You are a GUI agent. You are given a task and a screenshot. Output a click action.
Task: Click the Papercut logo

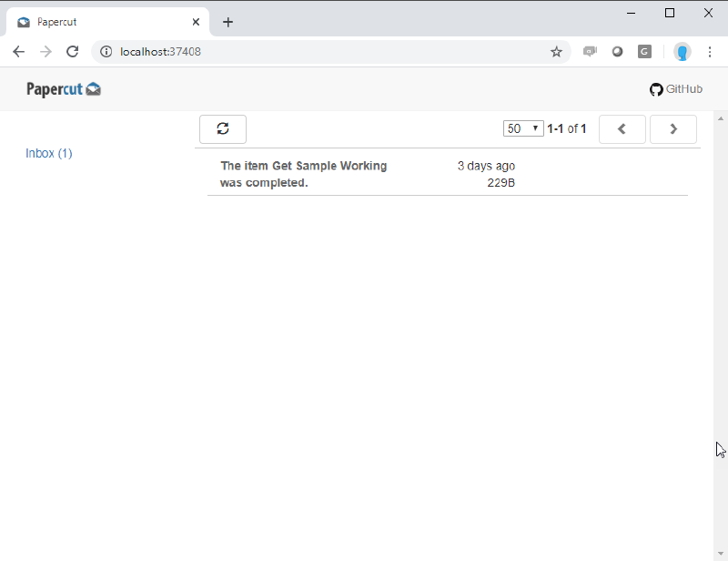(64, 88)
